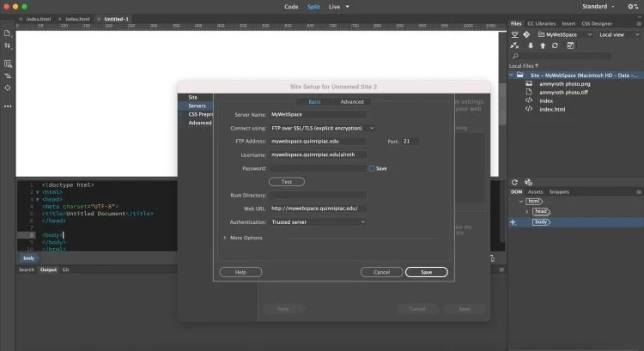This screenshot has height=351, width=644.
Task: Click the Define Servers icon in Files panel
Action: [514, 34]
